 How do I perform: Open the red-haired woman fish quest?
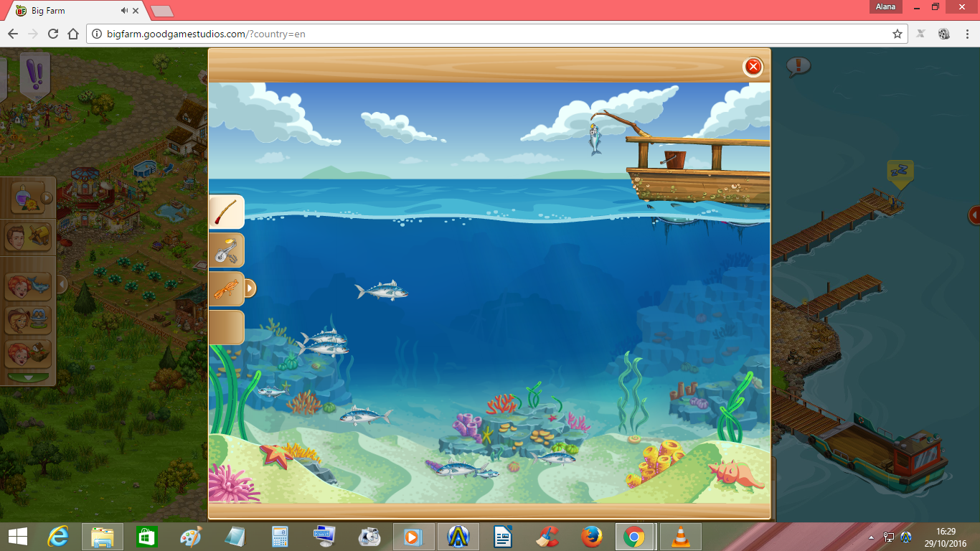29,286
